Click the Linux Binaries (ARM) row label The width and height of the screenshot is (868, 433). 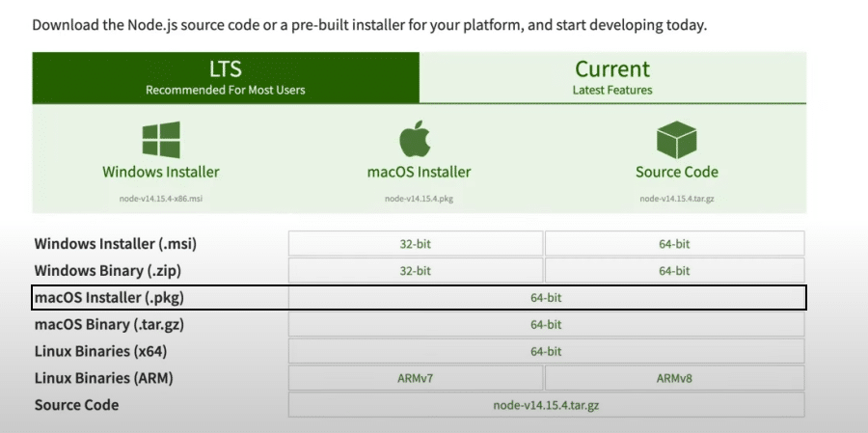[x=104, y=378]
